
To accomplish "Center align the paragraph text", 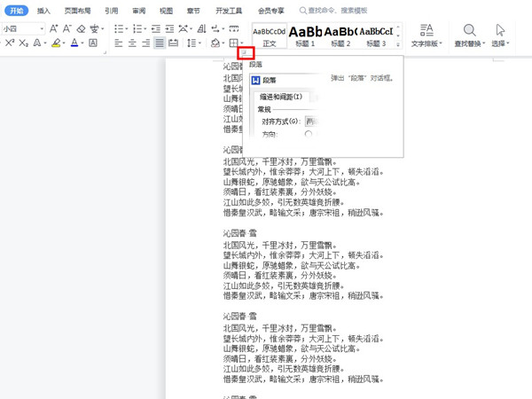I will (133, 43).
